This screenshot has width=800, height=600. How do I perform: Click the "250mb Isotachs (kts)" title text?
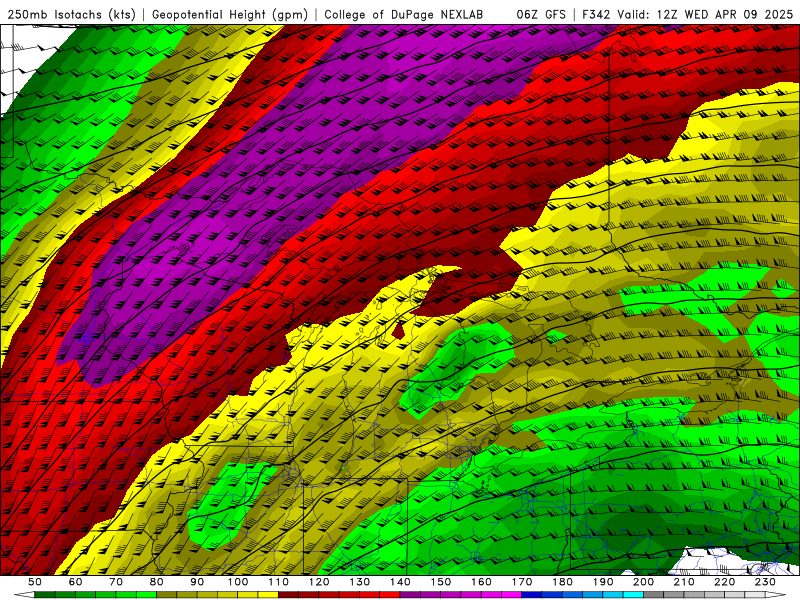(x=71, y=15)
